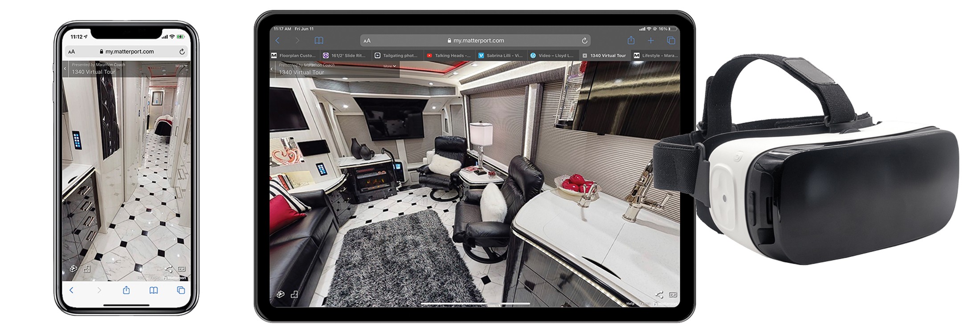Open bookmarks in tablet Safari
Viewport: 980px width, 333px height.
click(319, 41)
